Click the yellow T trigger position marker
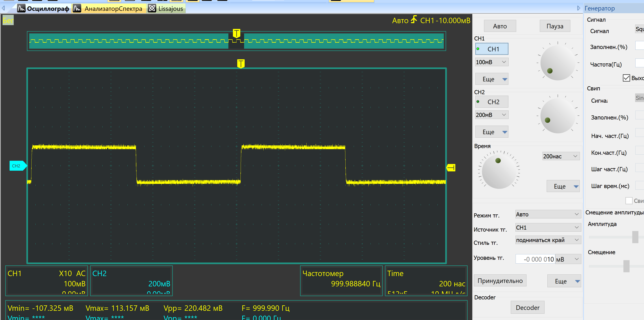 [240, 63]
